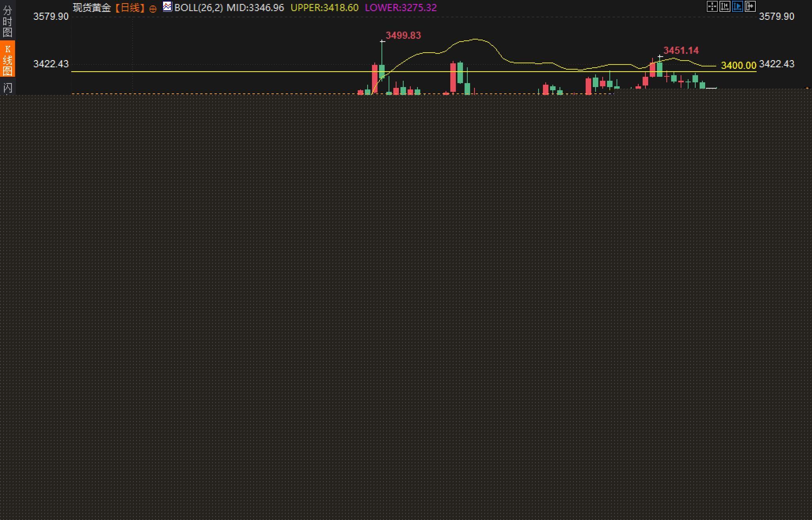Click the 现货黄金 chart title
The image size is (812, 520).
pos(92,8)
